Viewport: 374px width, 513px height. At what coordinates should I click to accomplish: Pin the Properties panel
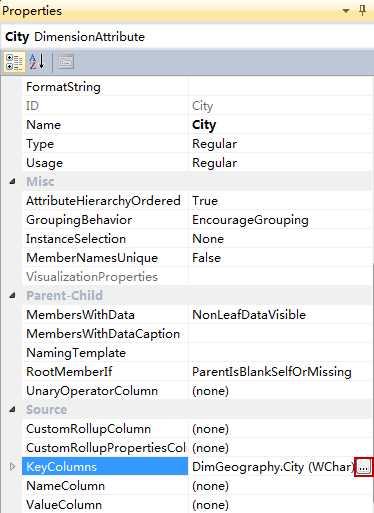pyautogui.click(x=363, y=11)
